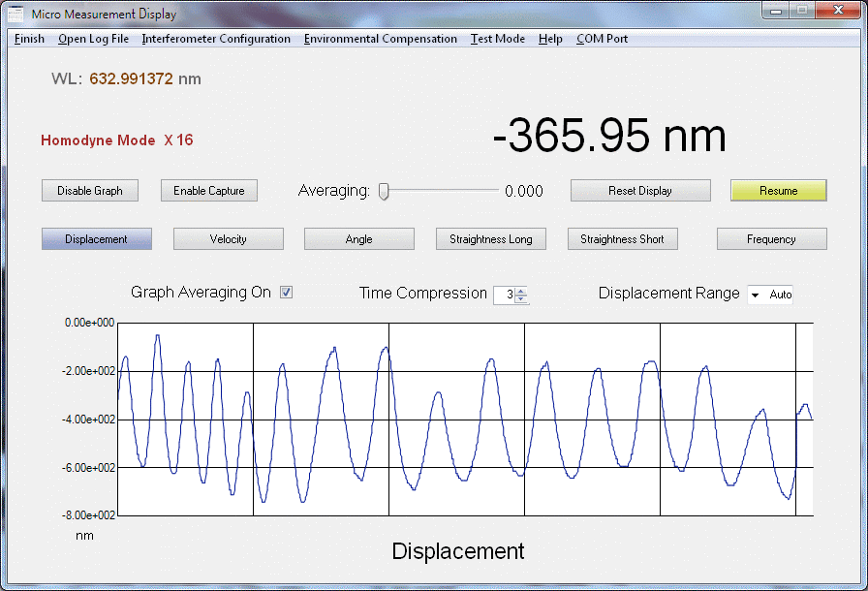Screen dimensions: 868x591
Task: Click the application icon in title bar
Action: tap(16, 15)
